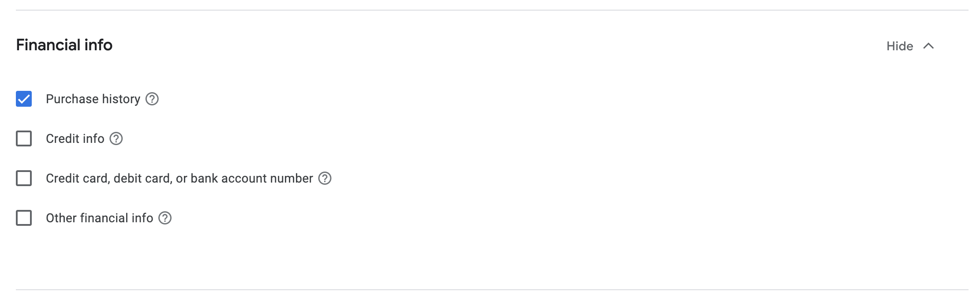
Task: Click 'Credit card' words in third option
Action: point(77,178)
